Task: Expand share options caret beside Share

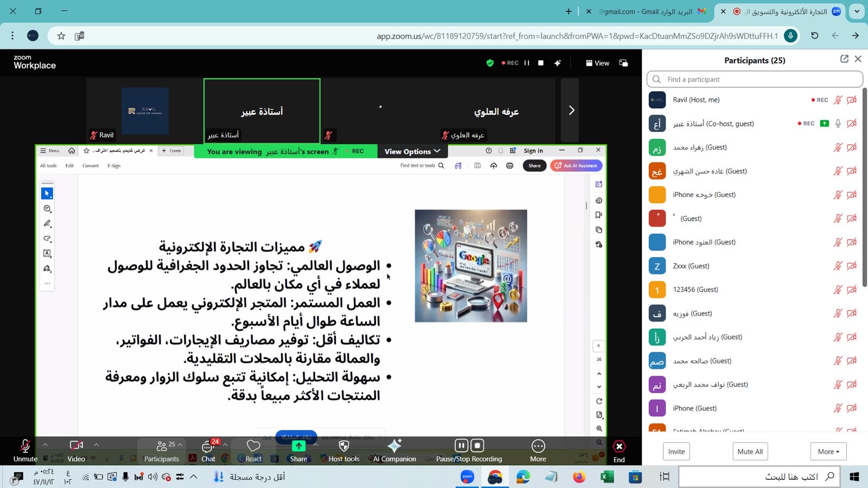Action: click(x=315, y=445)
